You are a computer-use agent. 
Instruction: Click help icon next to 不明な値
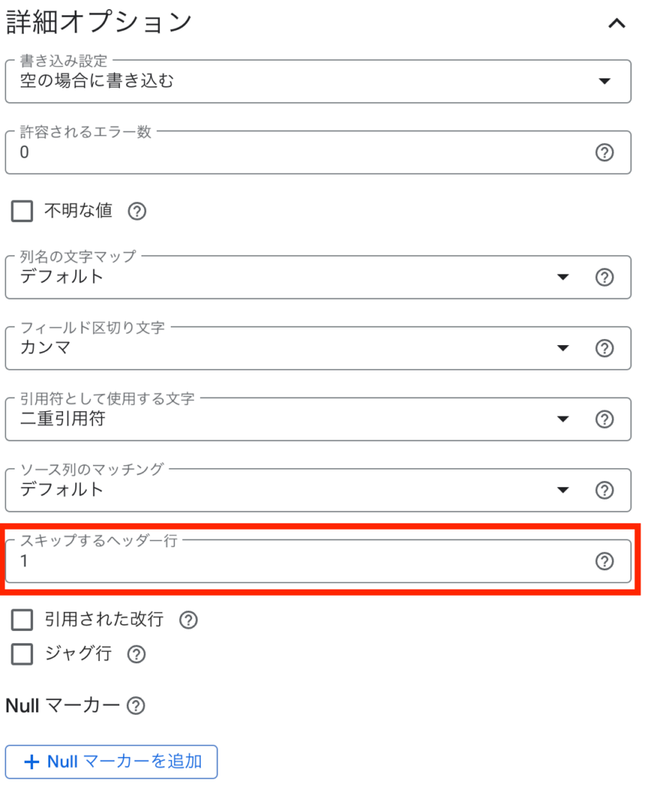pos(137,211)
